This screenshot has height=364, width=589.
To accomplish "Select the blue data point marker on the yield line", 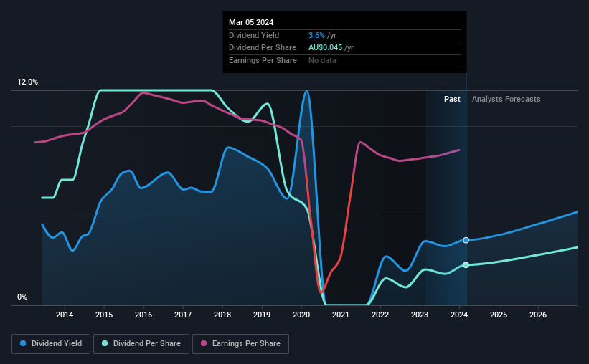I will (466, 240).
